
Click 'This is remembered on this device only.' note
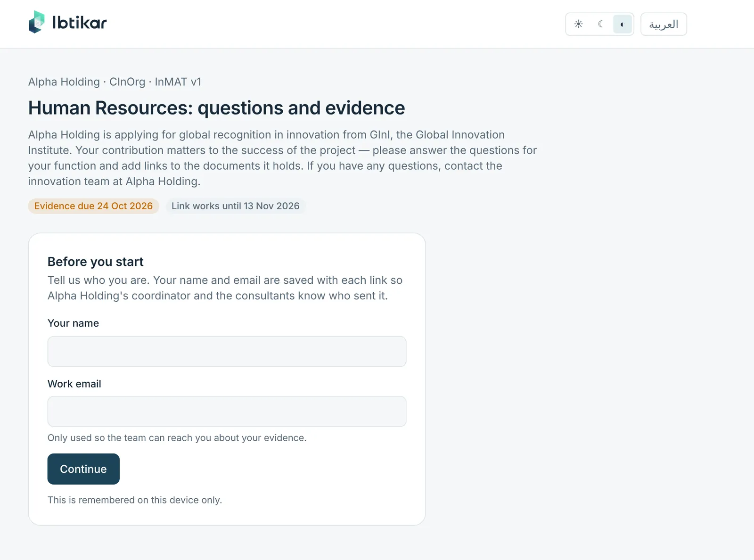pos(135,500)
